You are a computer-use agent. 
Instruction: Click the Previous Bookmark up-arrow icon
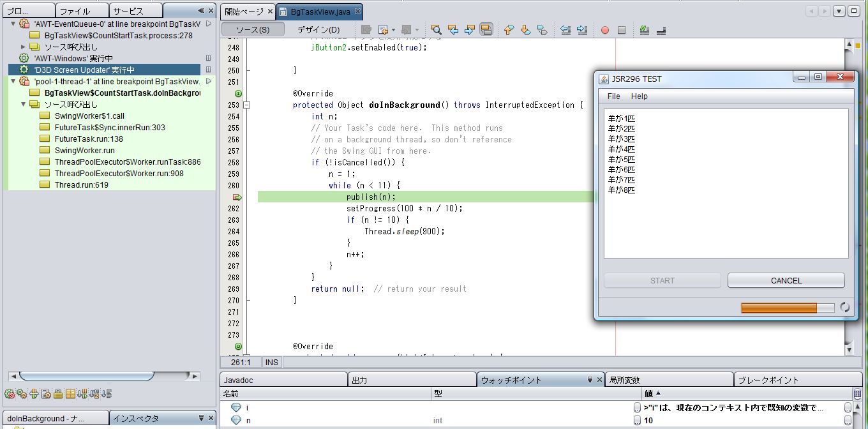pyautogui.click(x=509, y=30)
